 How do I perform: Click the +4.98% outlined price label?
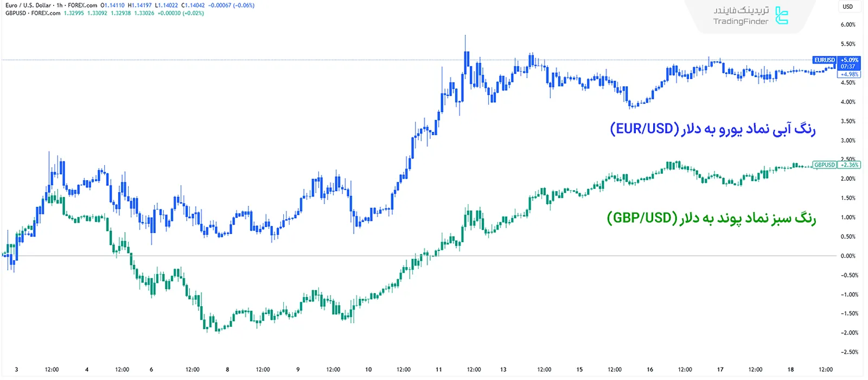[850, 74]
